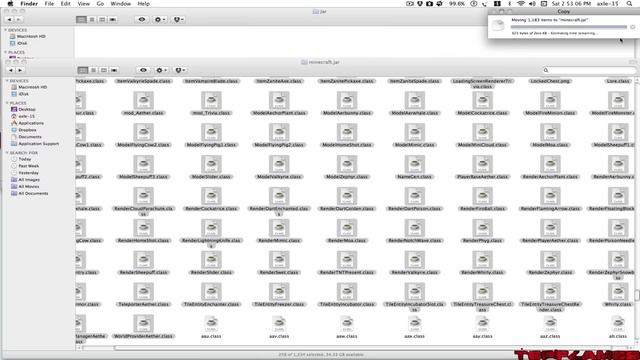Open Dropbox menu in jar window toolbar
The image size is (640, 360).
tap(178, 19)
